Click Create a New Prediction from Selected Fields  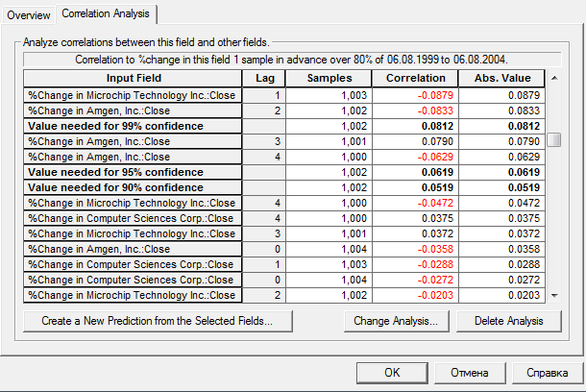click(x=157, y=321)
